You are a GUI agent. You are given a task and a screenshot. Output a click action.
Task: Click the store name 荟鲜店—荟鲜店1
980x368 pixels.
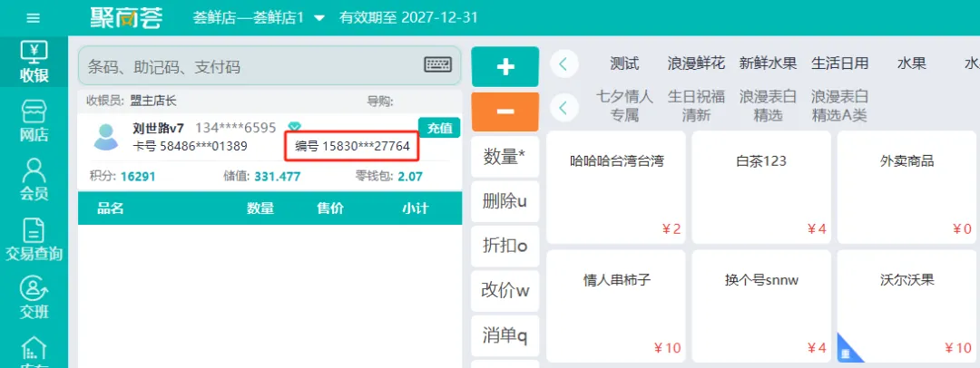point(248,17)
